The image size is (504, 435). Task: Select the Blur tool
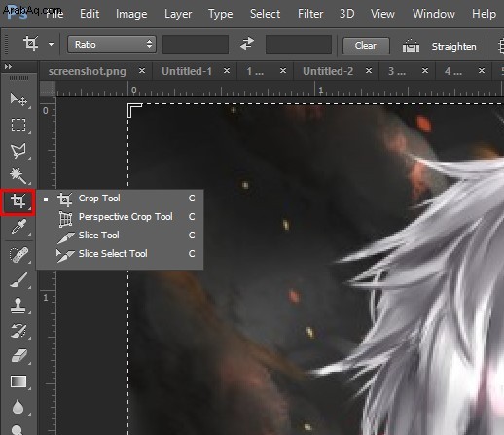click(x=18, y=407)
